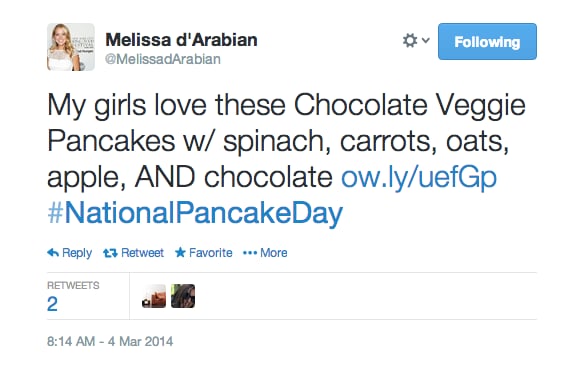Click the Favorite text label
This screenshot has height=377, width=584.
tap(210, 253)
